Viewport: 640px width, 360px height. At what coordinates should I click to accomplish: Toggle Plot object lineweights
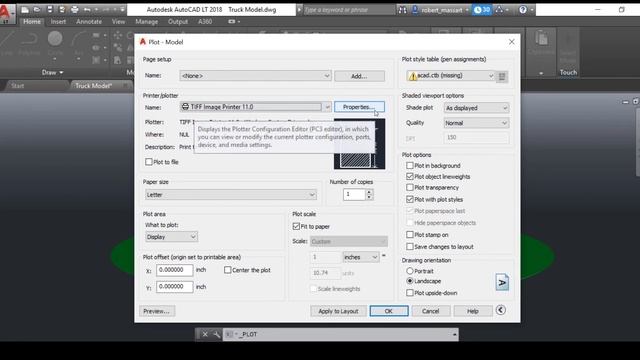pyautogui.click(x=410, y=177)
